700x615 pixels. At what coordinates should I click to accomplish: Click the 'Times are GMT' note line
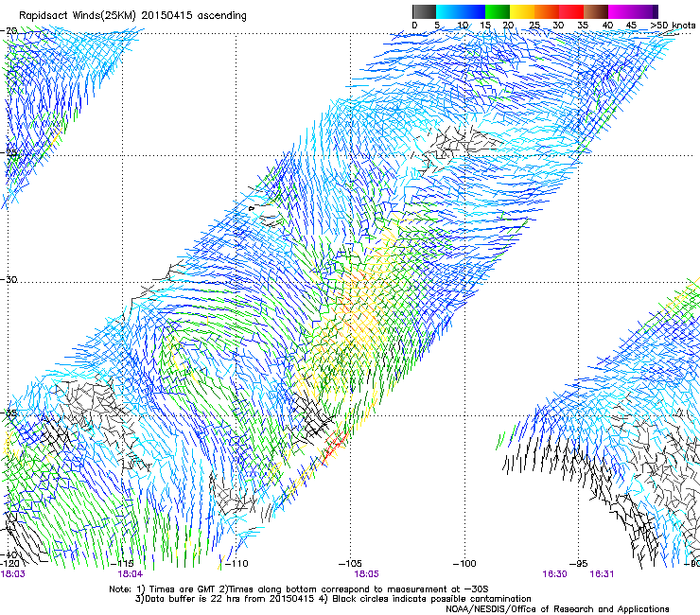(x=299, y=589)
